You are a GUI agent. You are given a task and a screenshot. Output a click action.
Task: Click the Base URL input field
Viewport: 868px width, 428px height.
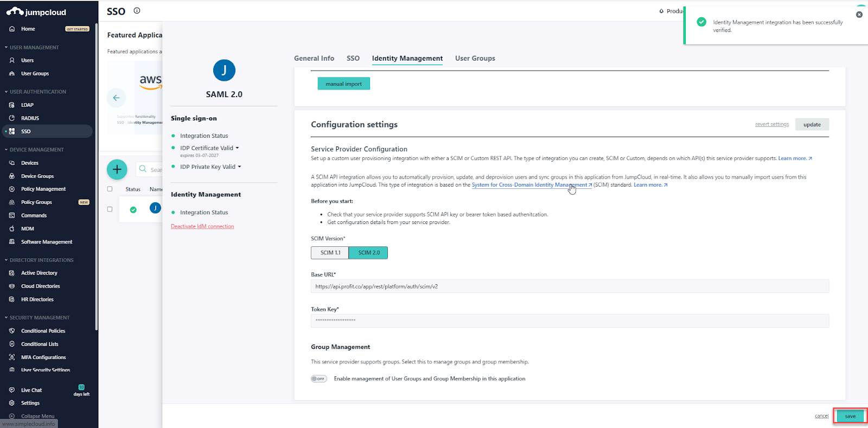pos(570,286)
